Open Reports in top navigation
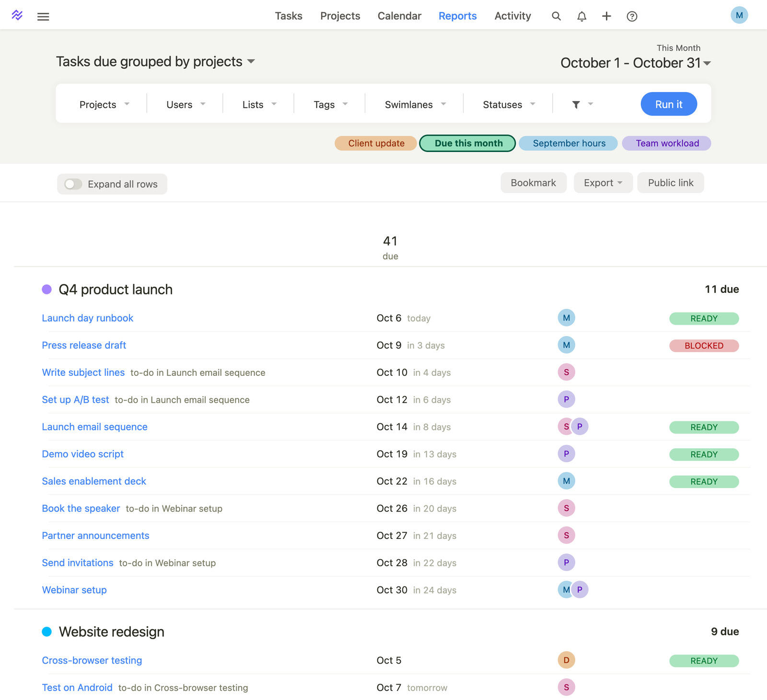The image size is (767, 700). click(x=457, y=16)
